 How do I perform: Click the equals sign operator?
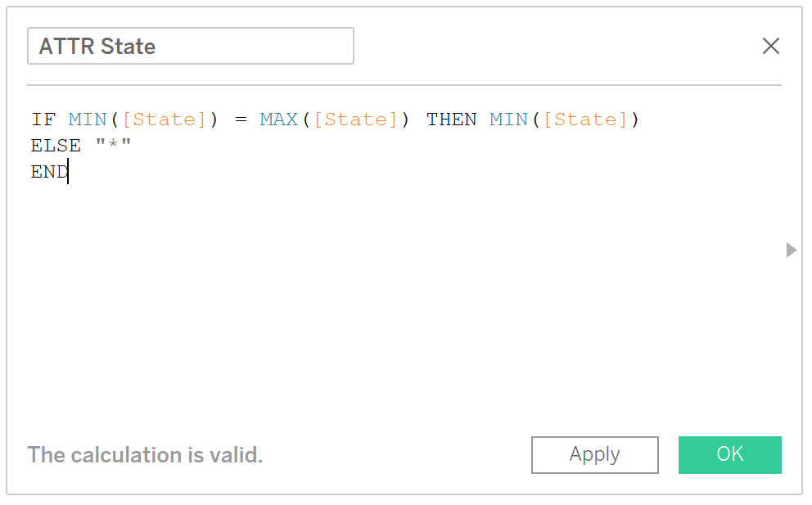point(241,119)
